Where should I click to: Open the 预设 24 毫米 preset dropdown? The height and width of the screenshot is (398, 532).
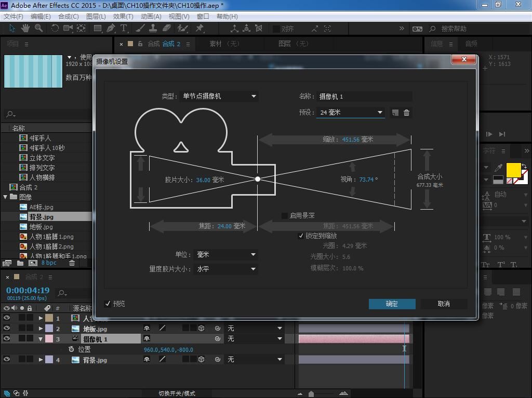pos(351,113)
